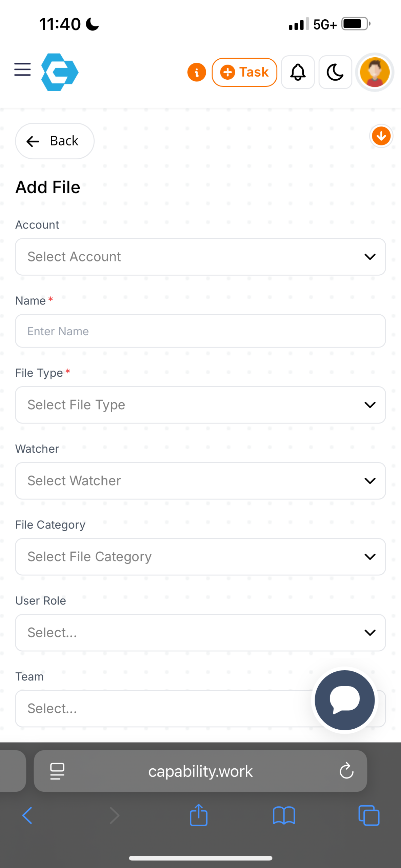Image resolution: width=401 pixels, height=868 pixels.
Task: Click the Enter Name input field
Action: tap(200, 331)
